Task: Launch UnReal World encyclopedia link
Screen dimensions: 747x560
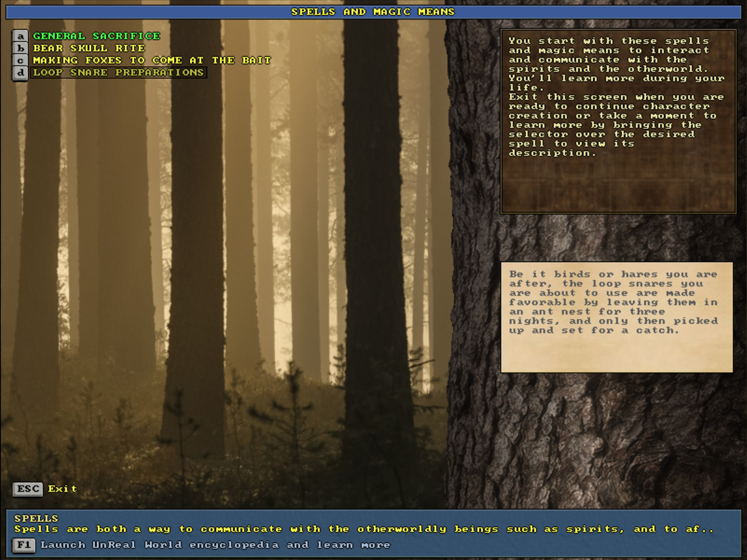Action: tap(215, 545)
